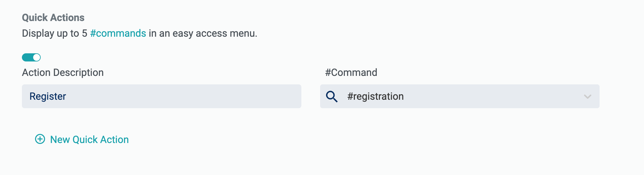Toggle off the Quick Actions switch
The height and width of the screenshot is (175, 644).
point(31,57)
